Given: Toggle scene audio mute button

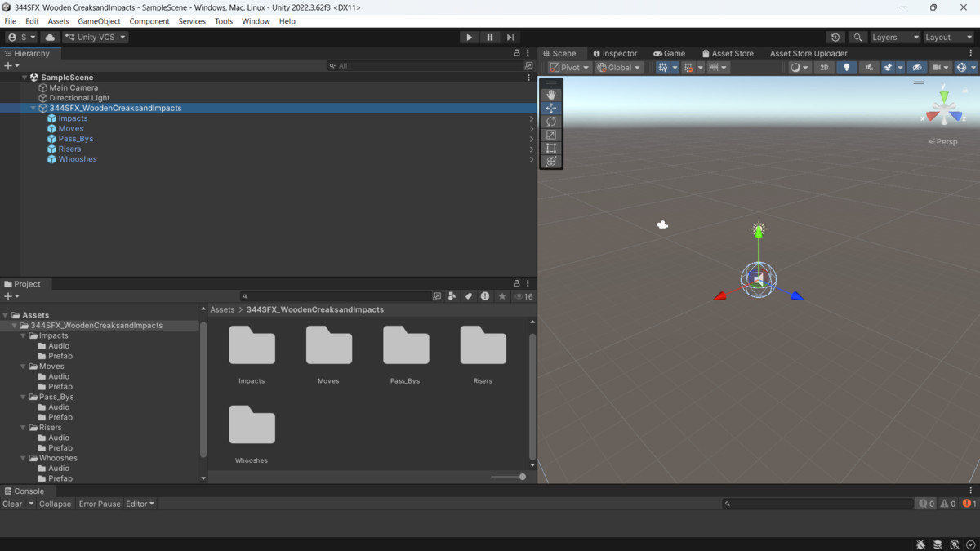Looking at the screenshot, I should pyautogui.click(x=868, y=68).
